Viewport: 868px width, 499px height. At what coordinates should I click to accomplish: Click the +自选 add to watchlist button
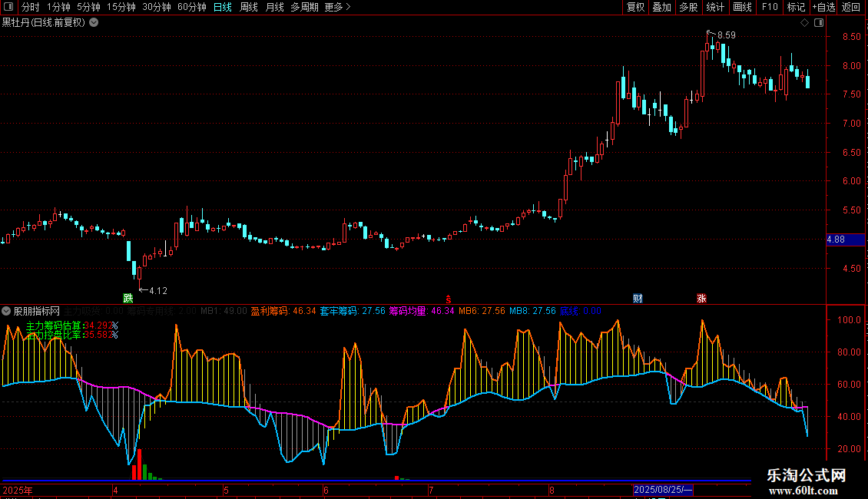tap(823, 8)
